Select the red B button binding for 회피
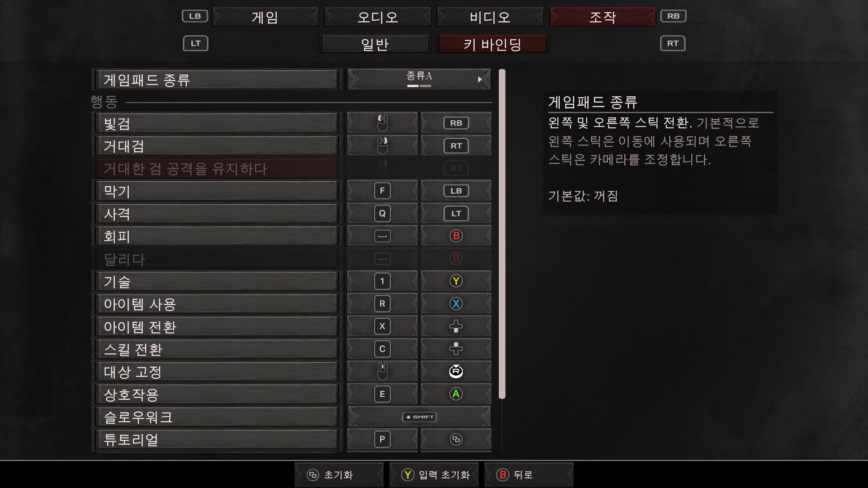The height and width of the screenshot is (488, 868). (x=456, y=236)
